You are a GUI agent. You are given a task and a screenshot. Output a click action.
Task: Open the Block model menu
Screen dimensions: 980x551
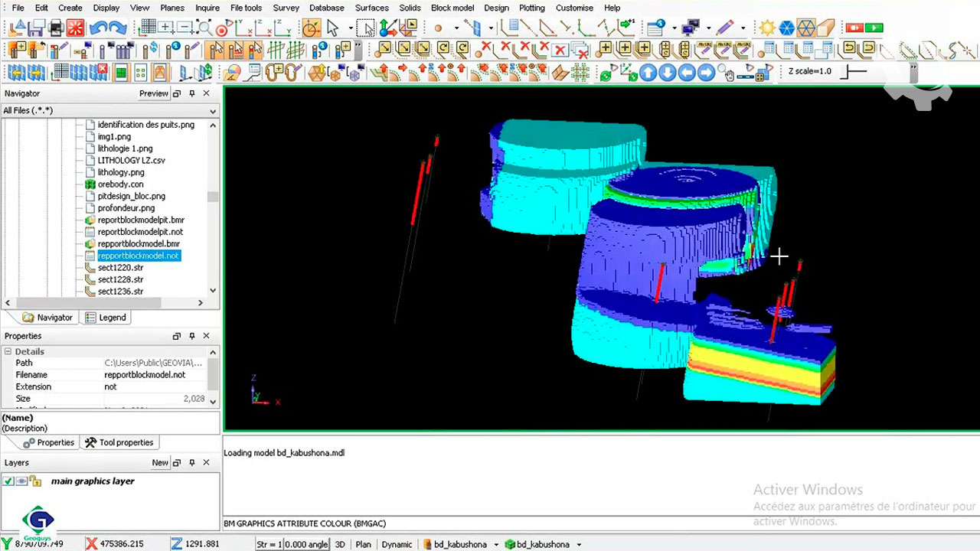tap(452, 8)
